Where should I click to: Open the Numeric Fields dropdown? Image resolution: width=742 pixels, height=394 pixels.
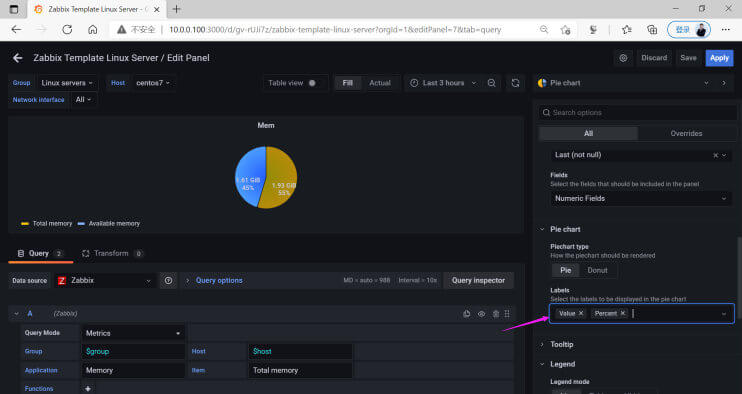pyautogui.click(x=641, y=198)
